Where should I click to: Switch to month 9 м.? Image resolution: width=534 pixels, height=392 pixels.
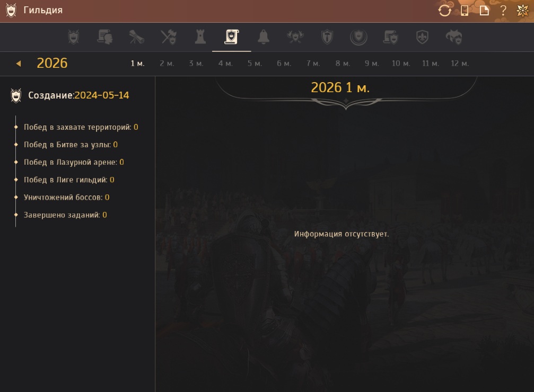[372, 64]
